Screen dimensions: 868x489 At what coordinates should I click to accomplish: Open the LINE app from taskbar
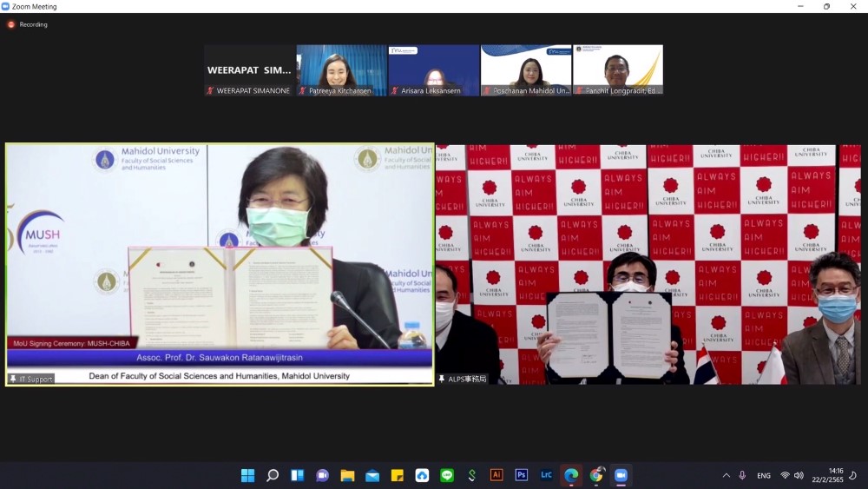(447, 475)
